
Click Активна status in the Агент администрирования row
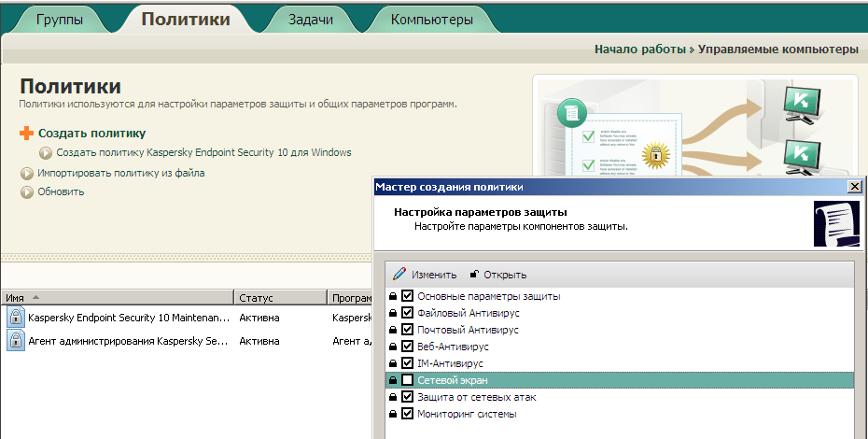(x=259, y=341)
